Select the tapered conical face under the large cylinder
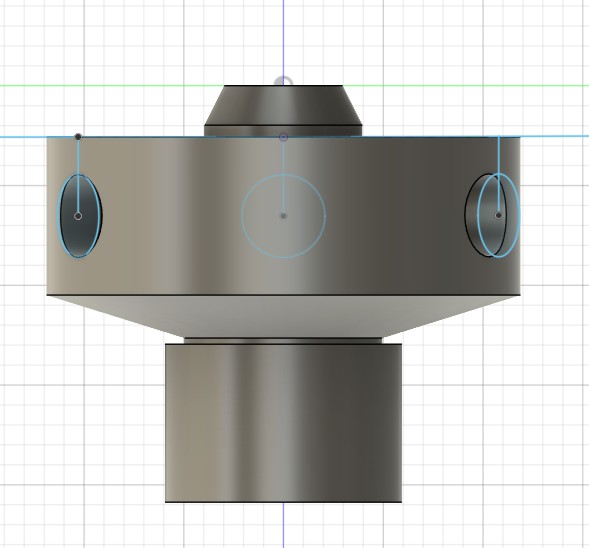Screen dimensions: 589x548 tap(284, 316)
